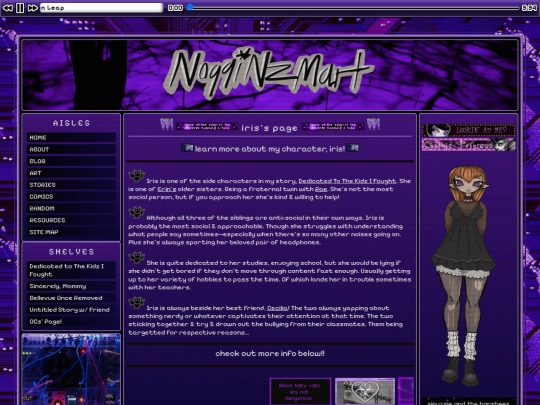Viewport: 540px width, 405px height.
Task: Click the SHELVES heading
Action: click(71, 252)
